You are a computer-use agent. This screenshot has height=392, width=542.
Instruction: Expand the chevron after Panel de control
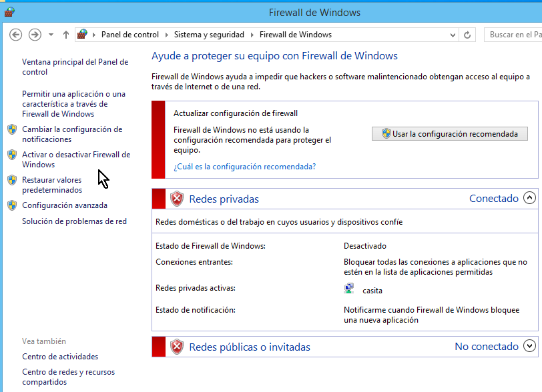167,35
